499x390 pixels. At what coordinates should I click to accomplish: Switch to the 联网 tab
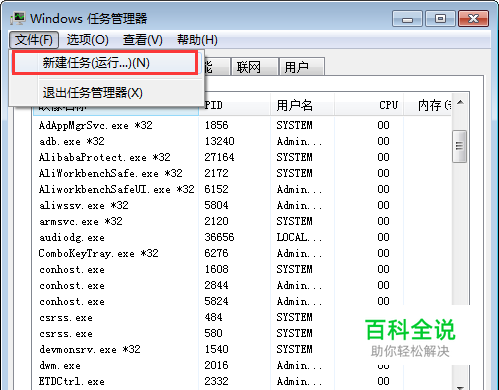(x=254, y=67)
